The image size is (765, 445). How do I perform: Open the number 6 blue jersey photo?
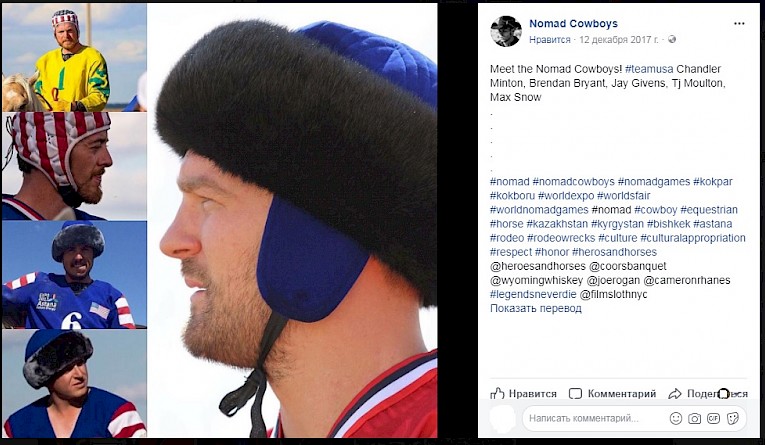(x=74, y=275)
